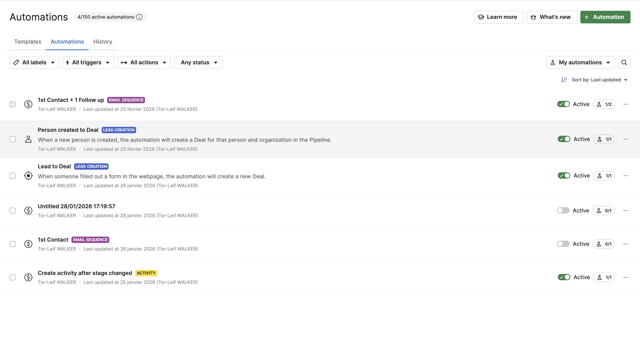Switch to the History tab
The width and height of the screenshot is (640, 364).
point(103,42)
